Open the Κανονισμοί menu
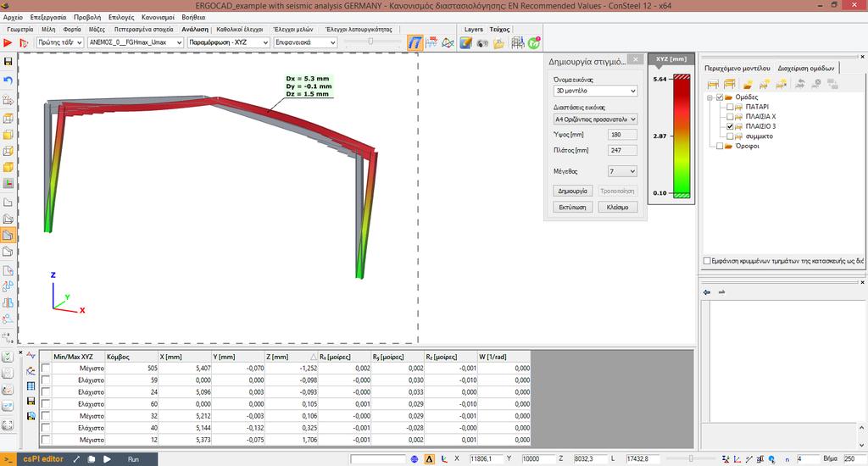 point(158,17)
